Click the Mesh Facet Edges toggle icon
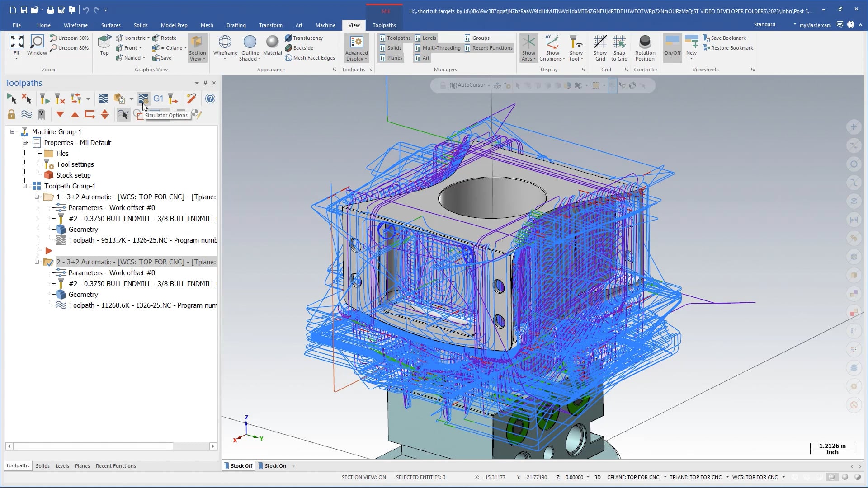This screenshot has height=488, width=868. click(288, 58)
